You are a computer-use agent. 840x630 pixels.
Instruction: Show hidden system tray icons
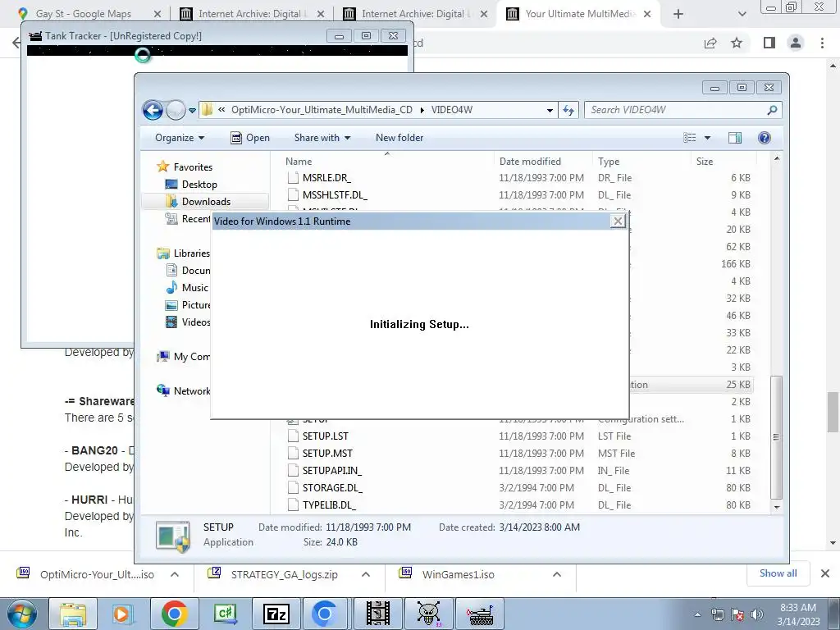[697, 614]
